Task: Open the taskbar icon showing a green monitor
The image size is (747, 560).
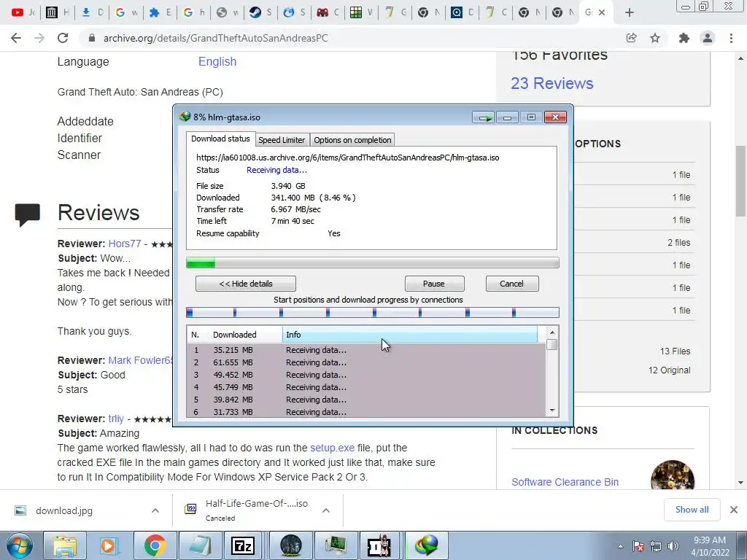Action: (336, 545)
